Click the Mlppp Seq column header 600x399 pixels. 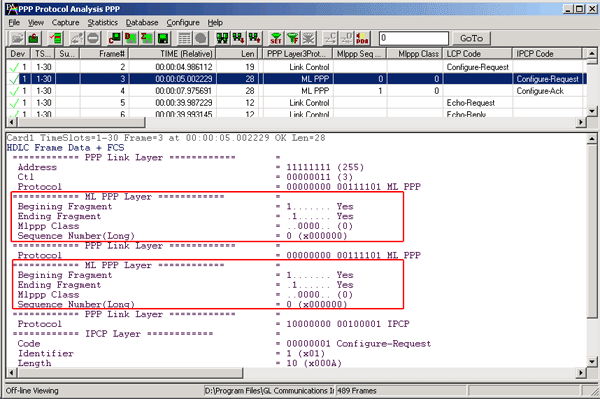coord(360,54)
